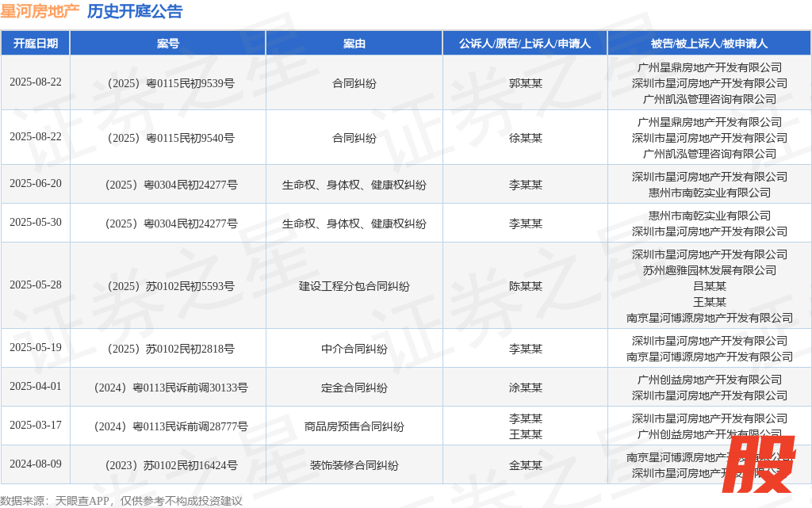Click the 案由 column header
Screen dimensions: 812x508
pyautogui.click(x=354, y=44)
